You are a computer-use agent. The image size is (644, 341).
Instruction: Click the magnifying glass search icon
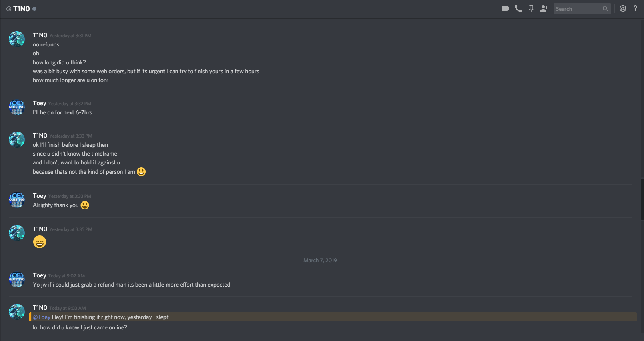(x=605, y=9)
